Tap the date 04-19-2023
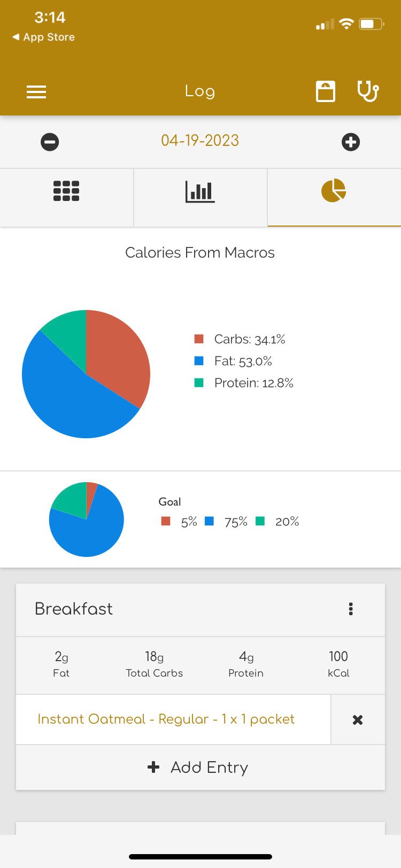401x868 pixels. (200, 141)
